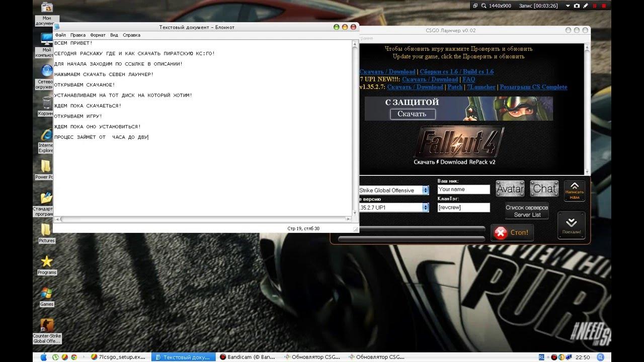
Task: Click the Ваш ник name field
Action: (463, 190)
